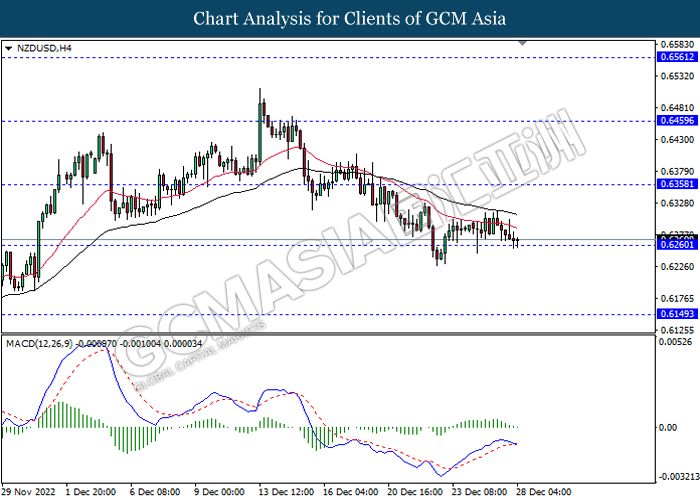The image size is (700, 500).
Task: Click the NZDUSD,H4 symbol dropdown arrow
Action: point(8,48)
